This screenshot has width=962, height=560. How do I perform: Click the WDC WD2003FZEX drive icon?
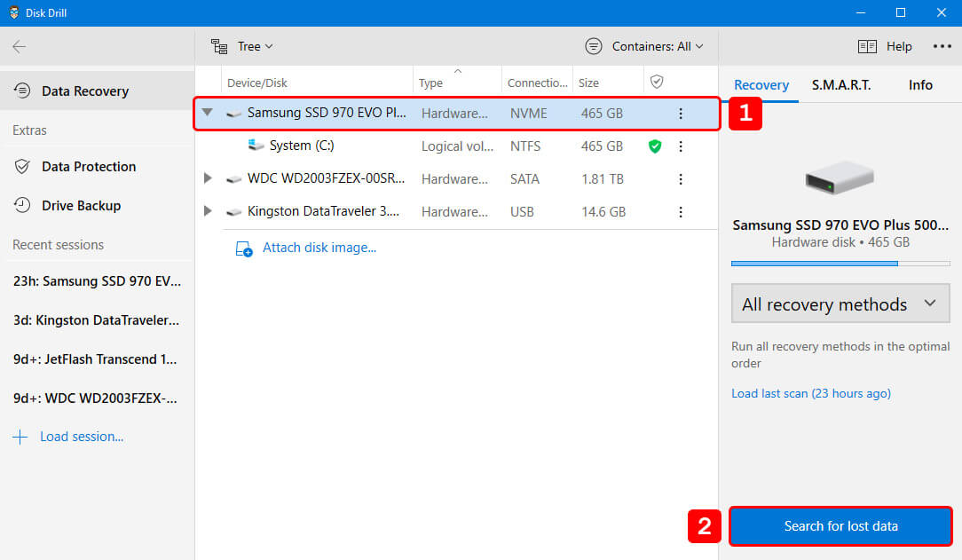(233, 179)
